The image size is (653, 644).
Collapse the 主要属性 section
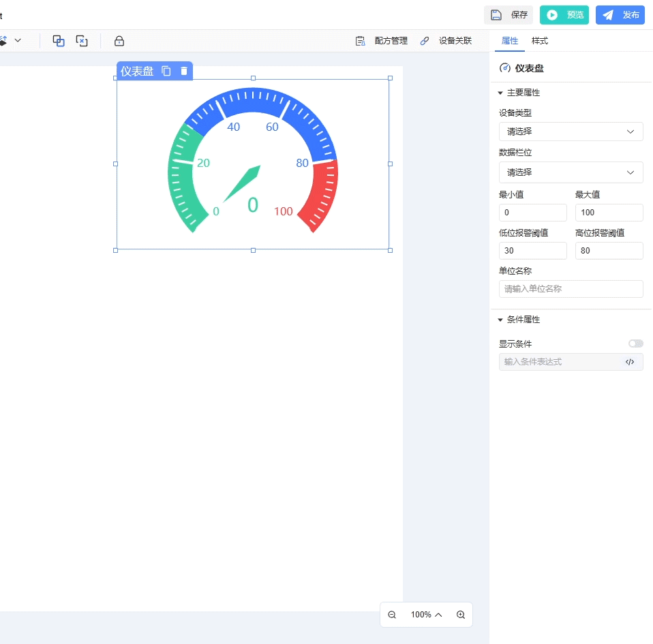coord(500,93)
